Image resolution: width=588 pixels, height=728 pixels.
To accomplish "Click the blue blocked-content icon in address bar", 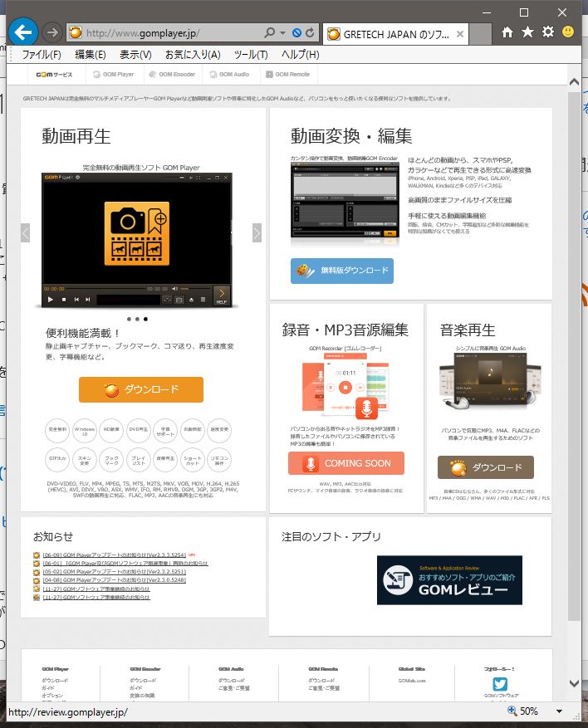I will [x=296, y=32].
